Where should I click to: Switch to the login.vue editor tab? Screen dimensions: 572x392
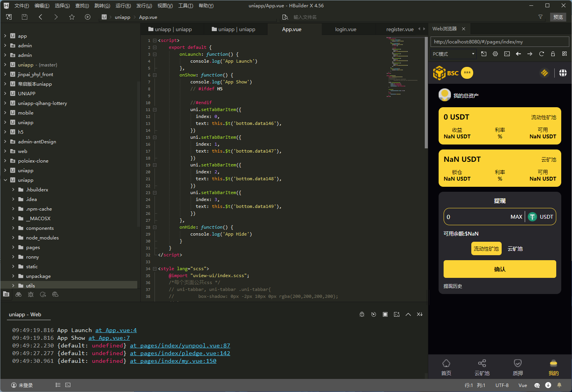346,29
